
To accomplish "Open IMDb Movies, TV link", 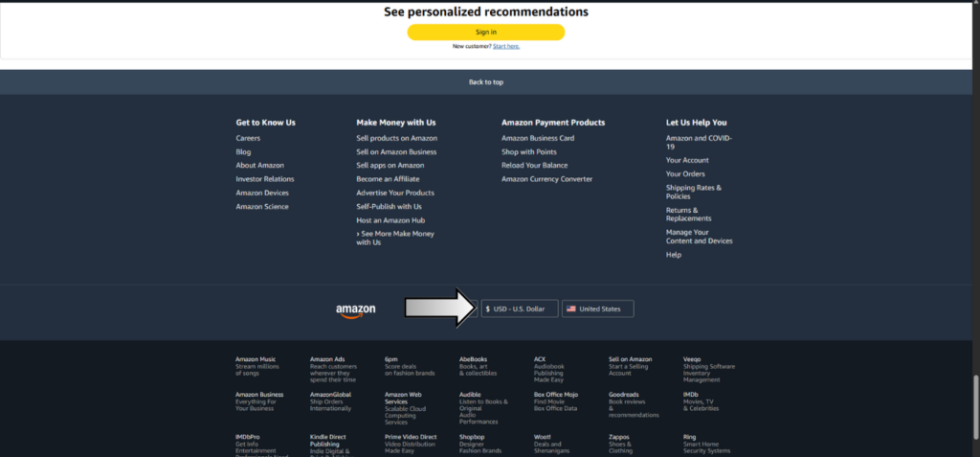I will [701, 401].
